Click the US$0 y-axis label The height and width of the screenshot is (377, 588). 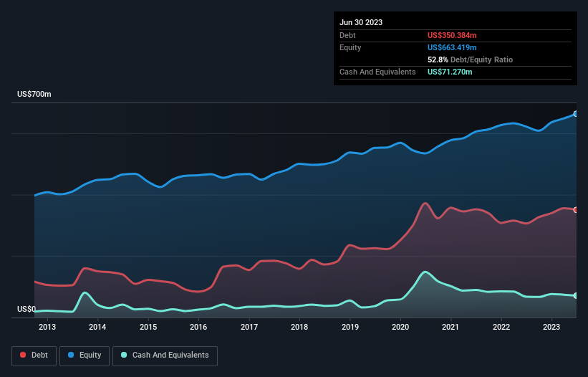click(26, 309)
